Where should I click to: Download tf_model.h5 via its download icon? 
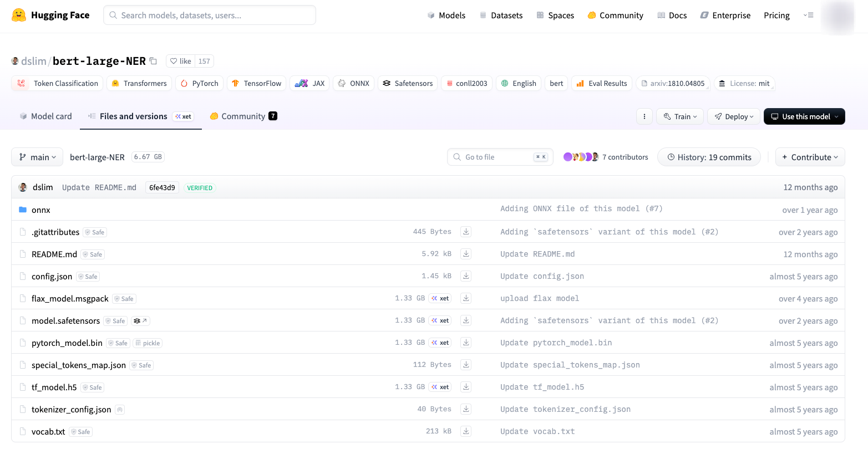(x=466, y=387)
